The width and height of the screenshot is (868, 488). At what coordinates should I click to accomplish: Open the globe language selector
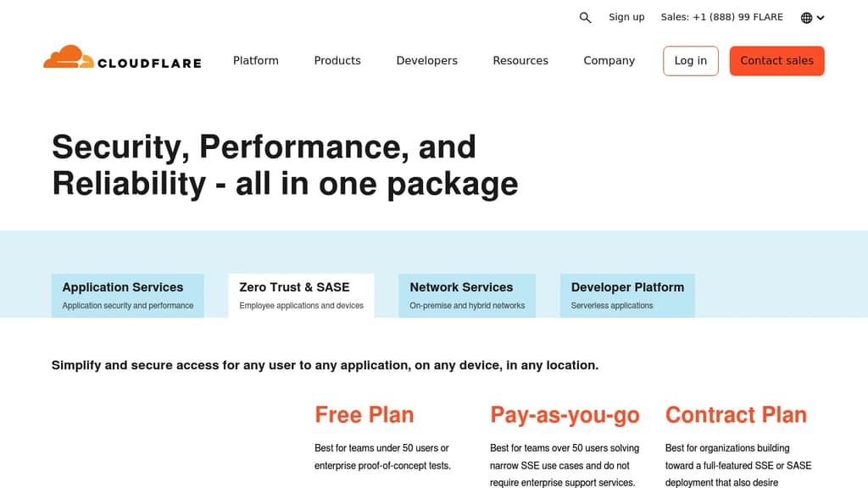(812, 18)
